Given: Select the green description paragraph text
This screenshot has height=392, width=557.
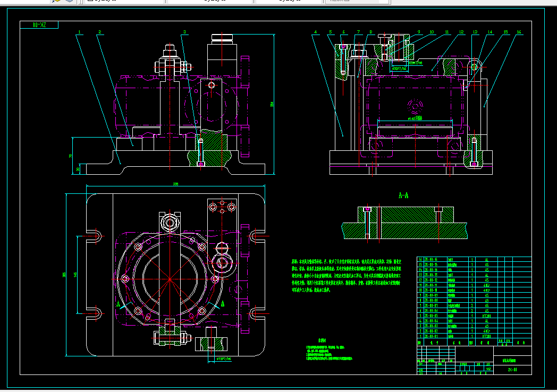Looking at the screenshot, I should tap(347, 276).
